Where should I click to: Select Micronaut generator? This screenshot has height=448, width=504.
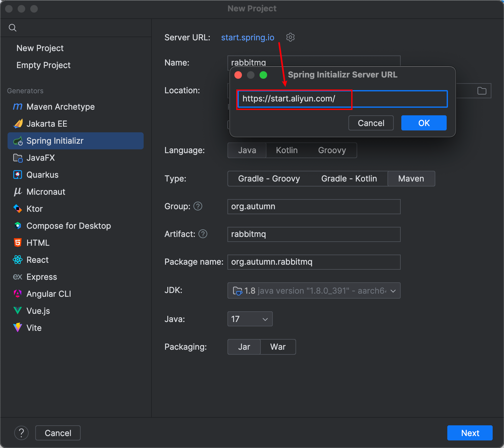click(76, 192)
